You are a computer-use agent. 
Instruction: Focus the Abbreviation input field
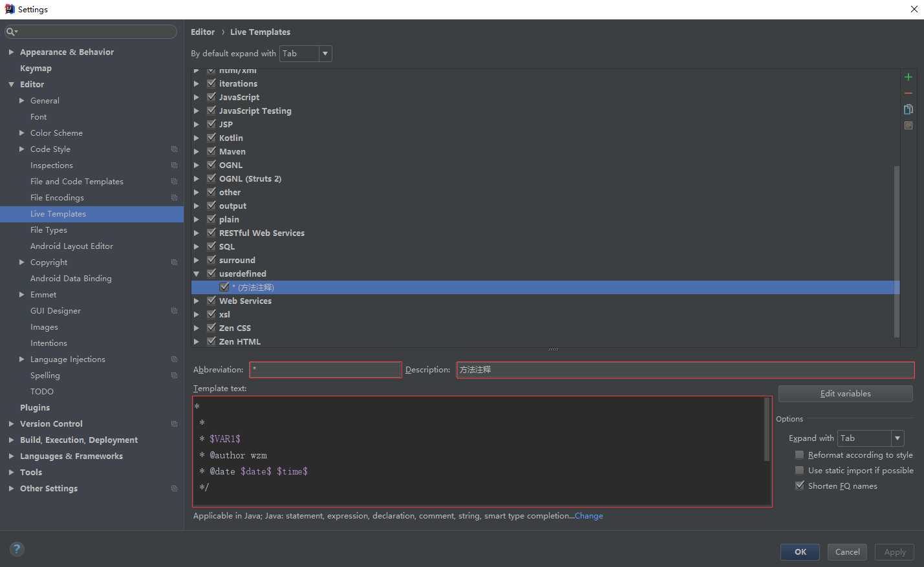pyautogui.click(x=326, y=370)
